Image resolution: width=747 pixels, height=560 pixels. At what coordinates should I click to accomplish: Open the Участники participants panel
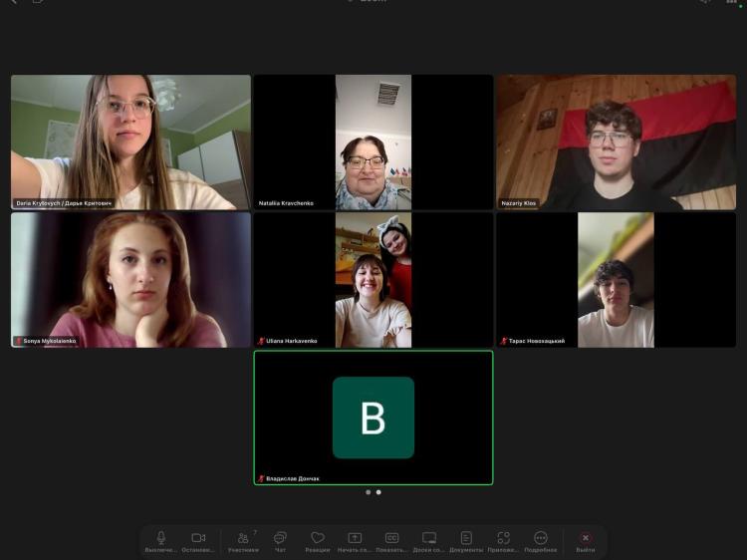243,541
